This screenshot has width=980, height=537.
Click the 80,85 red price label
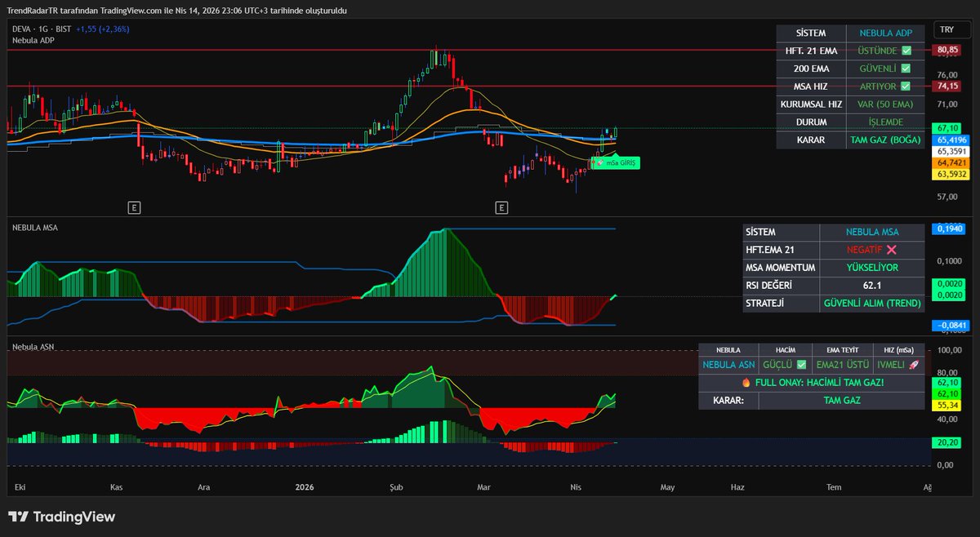point(947,50)
